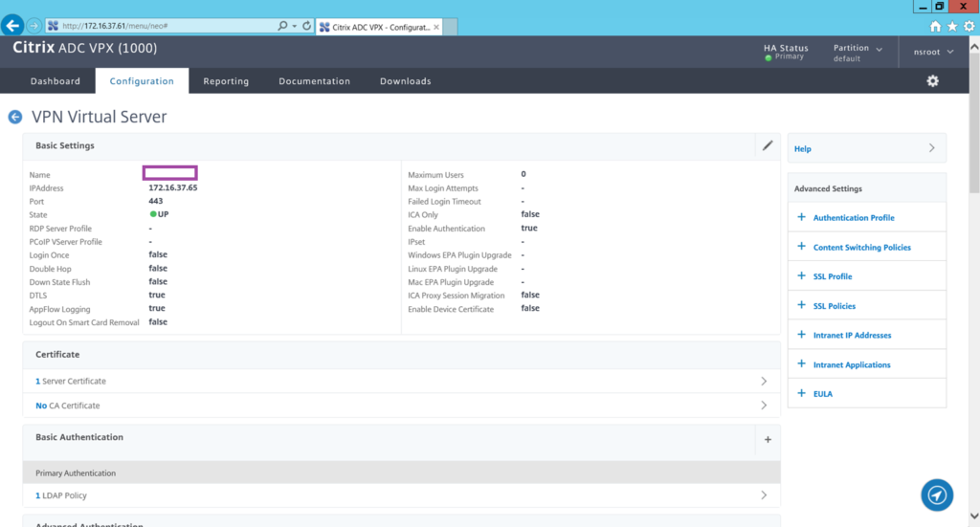Click the page scrollbar down arrow
This screenshot has height=527, width=980.
pos(974,516)
